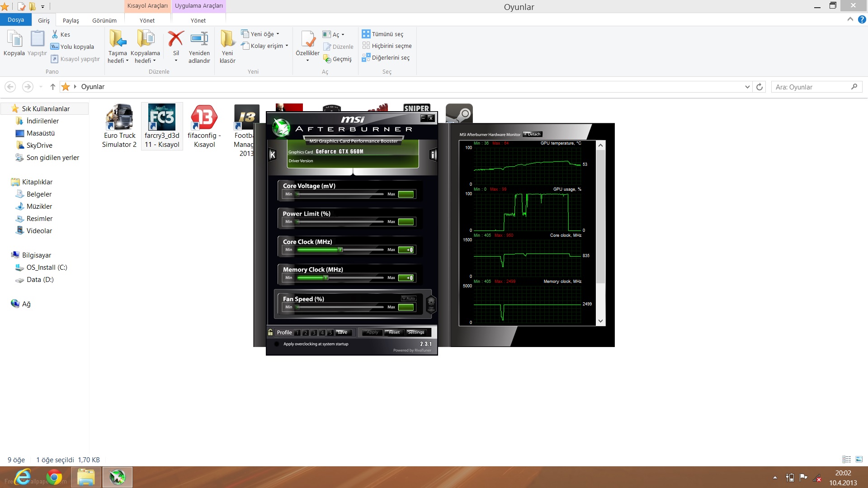Viewport: 868px width, 488px height.
Task: Open the Quick Access Toolbar dropdown
Action: [42, 6]
